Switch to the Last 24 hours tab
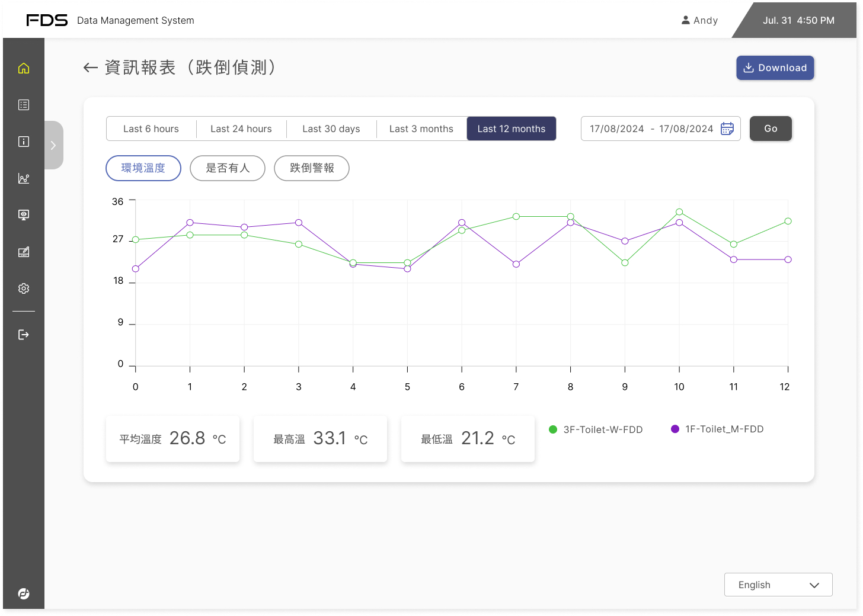Image resolution: width=863 pixels, height=616 pixels. click(241, 129)
